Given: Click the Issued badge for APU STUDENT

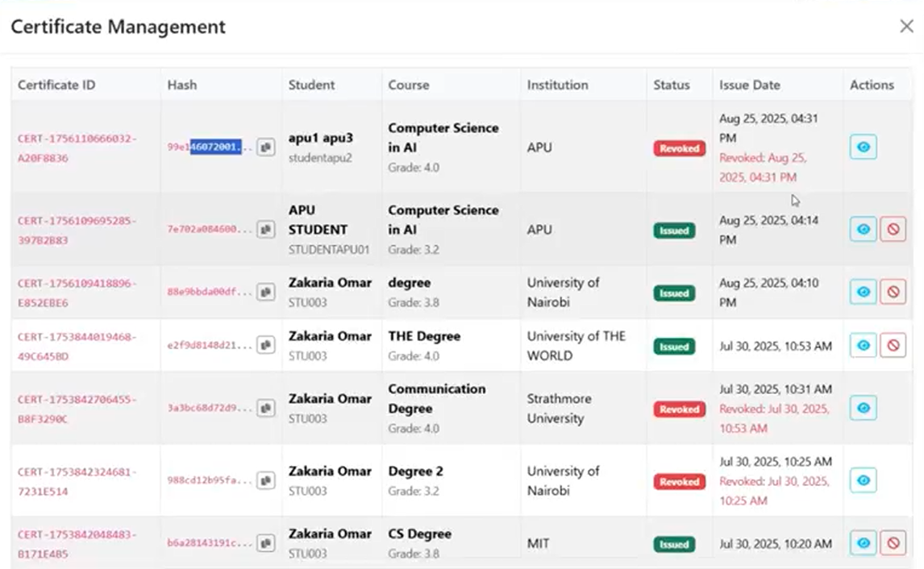Looking at the screenshot, I should tap(674, 231).
